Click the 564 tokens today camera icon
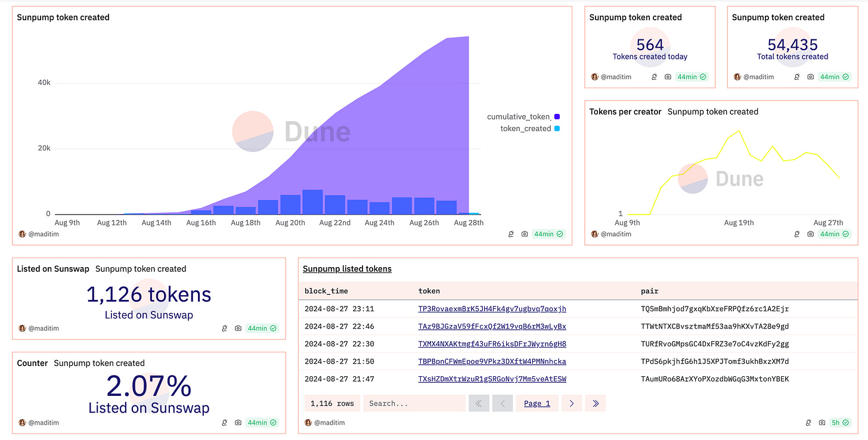The height and width of the screenshot is (440, 868). tap(668, 77)
